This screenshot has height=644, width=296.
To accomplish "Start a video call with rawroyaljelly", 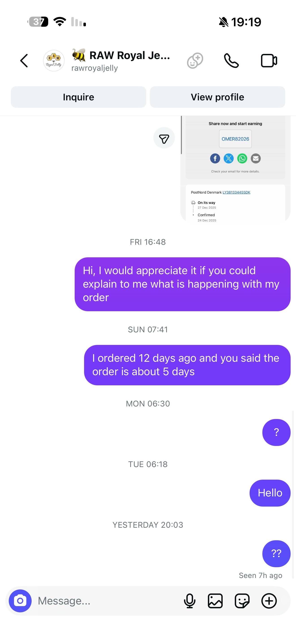I will 269,61.
